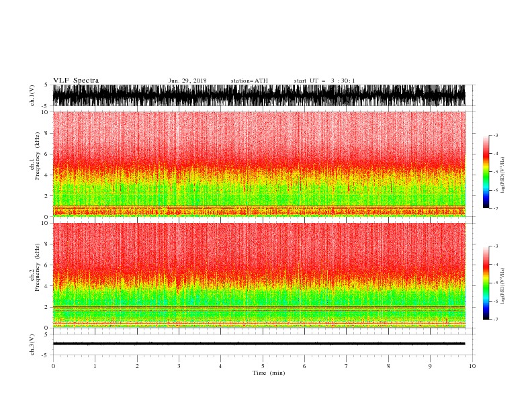Image resolution: width=532 pixels, height=411 pixels.
Task: Click the ch.1 colorbar tick '-5'
Action: point(495,172)
